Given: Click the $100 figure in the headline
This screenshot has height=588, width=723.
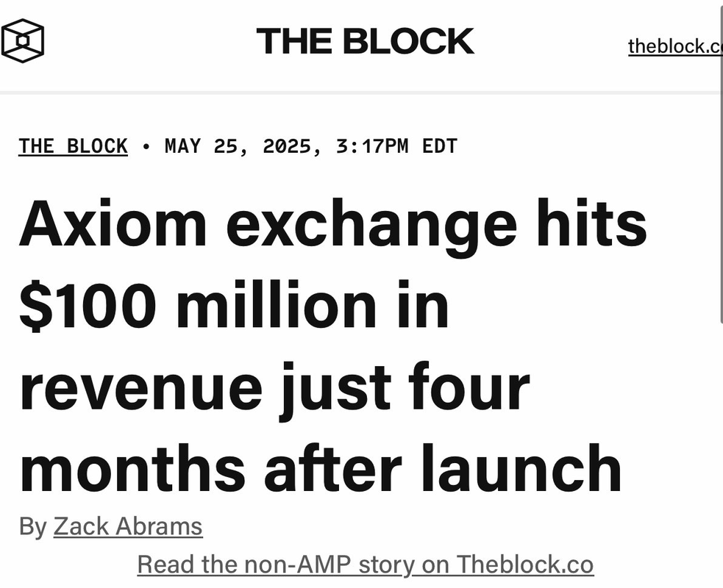Looking at the screenshot, I should point(87,304).
